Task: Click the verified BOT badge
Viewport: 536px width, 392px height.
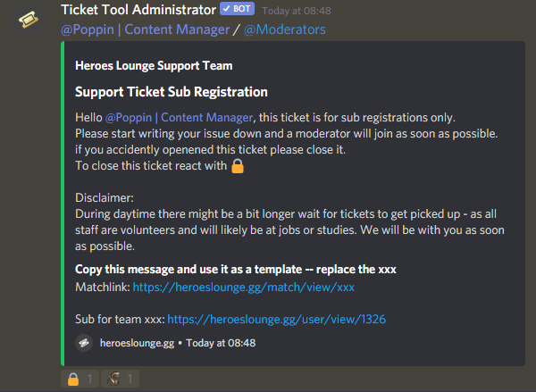Action: click(238, 9)
